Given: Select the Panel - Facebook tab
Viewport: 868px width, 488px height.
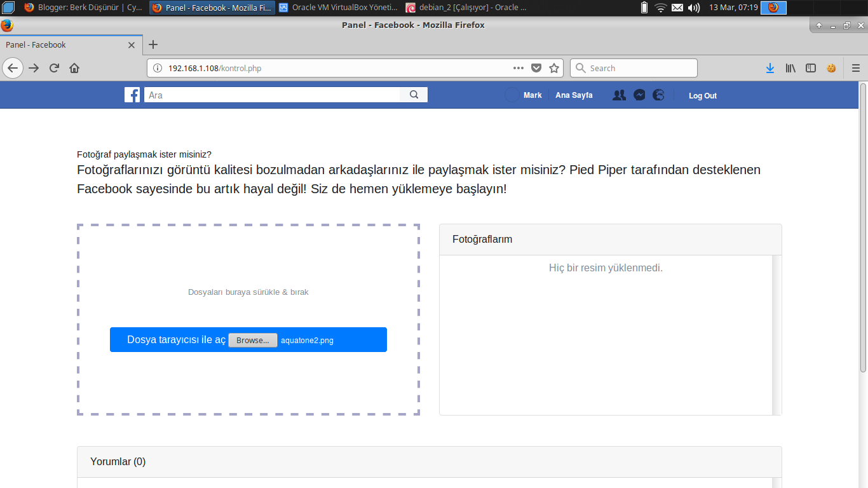Looking at the screenshot, I should [x=71, y=44].
